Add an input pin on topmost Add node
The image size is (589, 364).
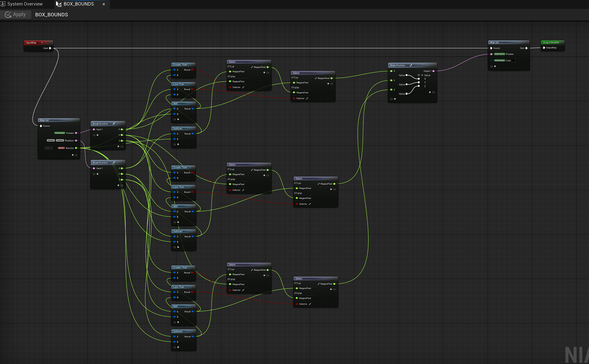[x=178, y=119]
